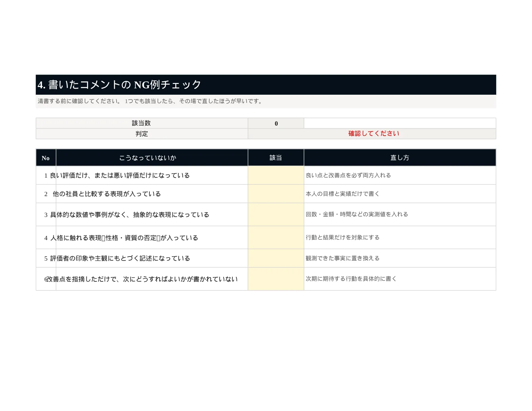Click yellow 該当 cell for '評価者の印象や主観' row

point(276,258)
